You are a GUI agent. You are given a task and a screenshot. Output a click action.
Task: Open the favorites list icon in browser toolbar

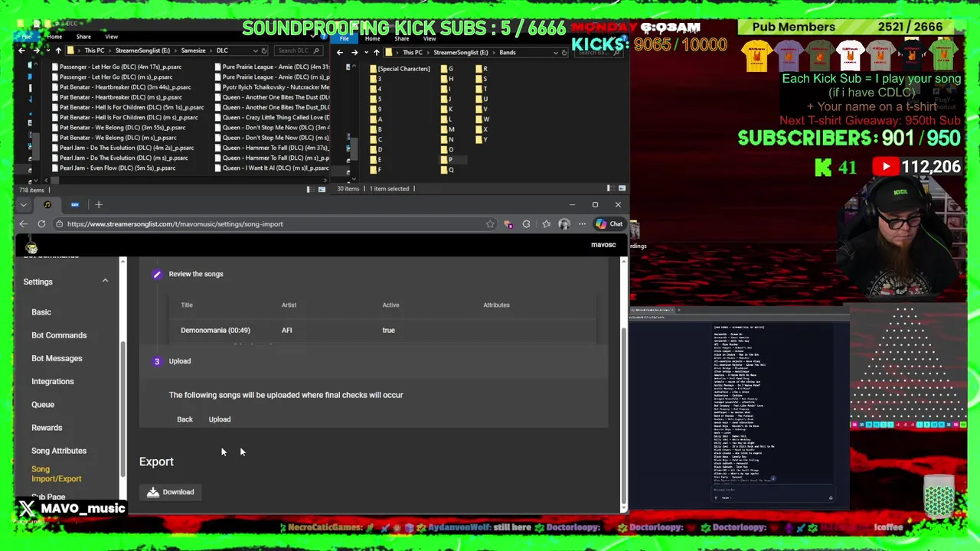(546, 224)
